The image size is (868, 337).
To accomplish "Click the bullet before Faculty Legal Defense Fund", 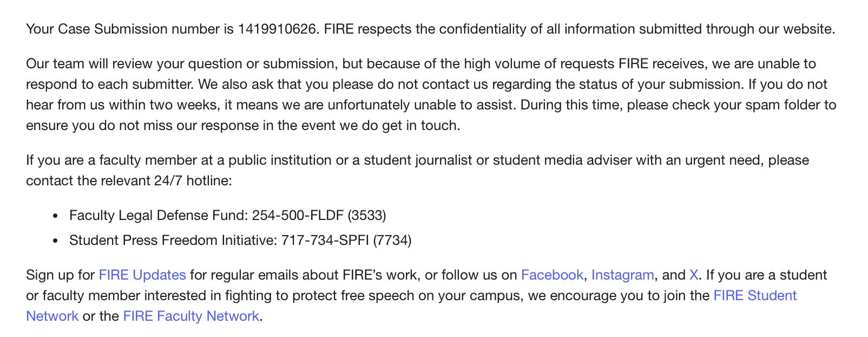I will coord(55,216).
